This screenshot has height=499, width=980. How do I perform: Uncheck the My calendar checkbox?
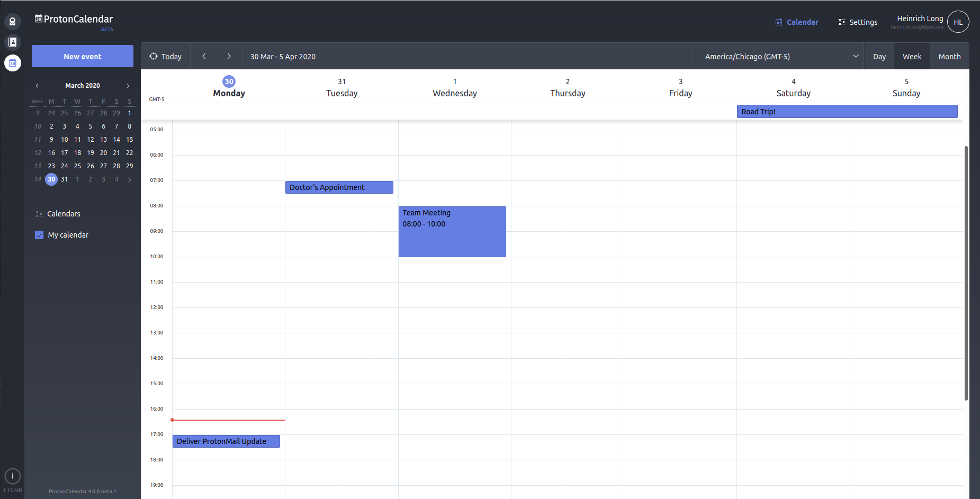pos(39,235)
